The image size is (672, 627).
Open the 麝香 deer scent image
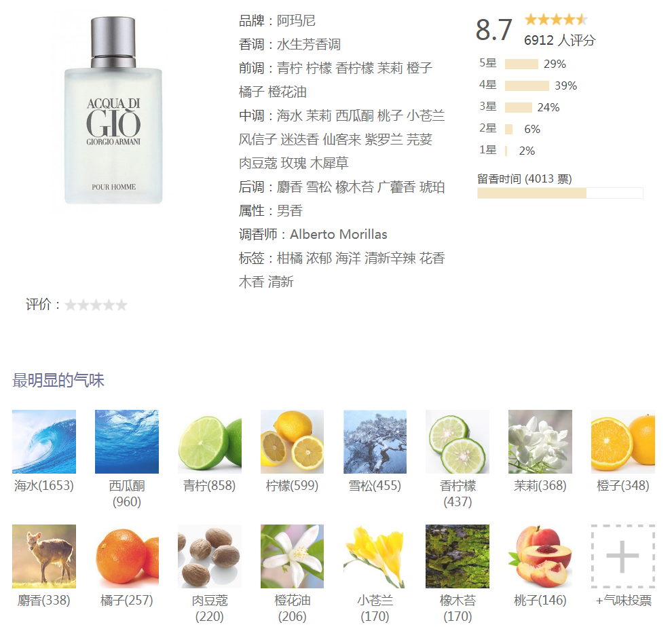44,556
